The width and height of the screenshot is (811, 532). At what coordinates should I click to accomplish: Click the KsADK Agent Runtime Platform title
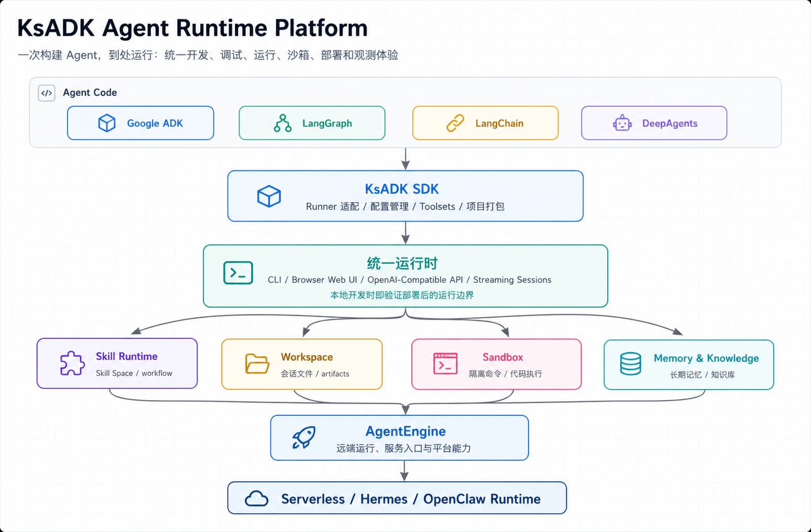tap(193, 28)
